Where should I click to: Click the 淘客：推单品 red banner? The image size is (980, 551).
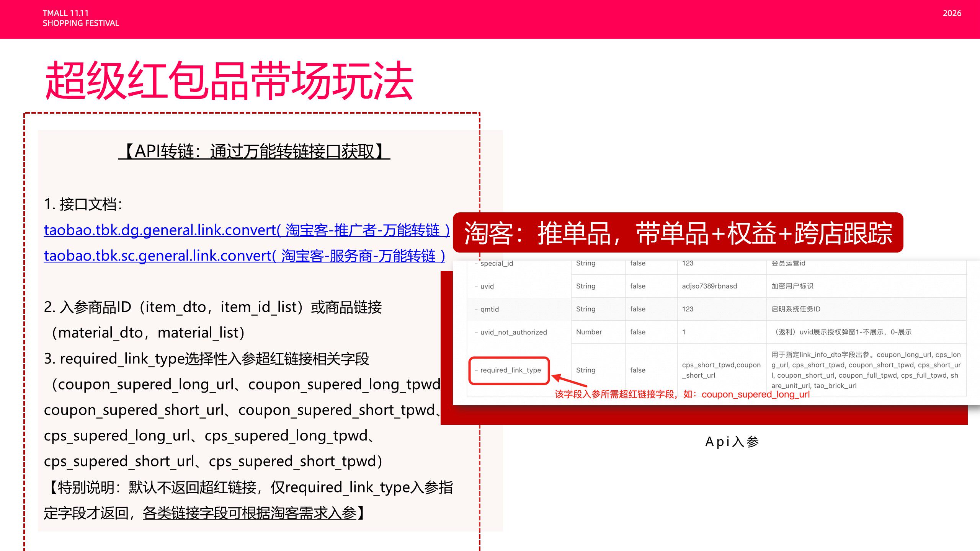pyautogui.click(x=678, y=233)
